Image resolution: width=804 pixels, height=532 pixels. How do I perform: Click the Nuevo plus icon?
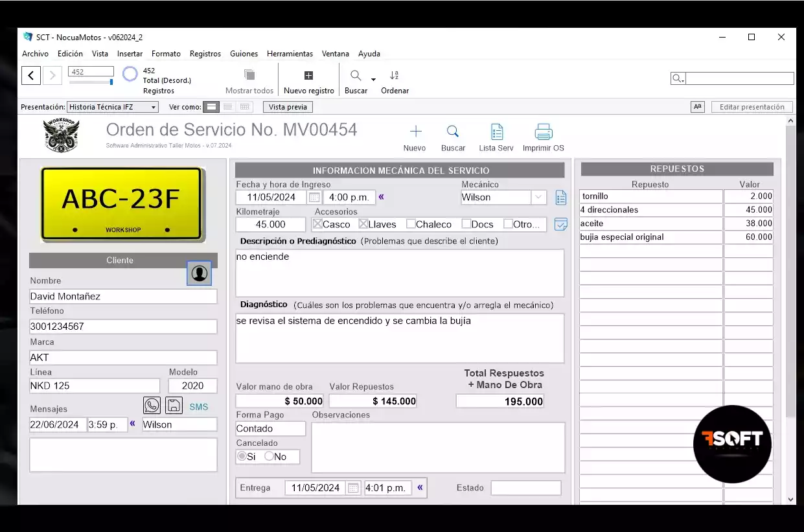[x=415, y=132]
